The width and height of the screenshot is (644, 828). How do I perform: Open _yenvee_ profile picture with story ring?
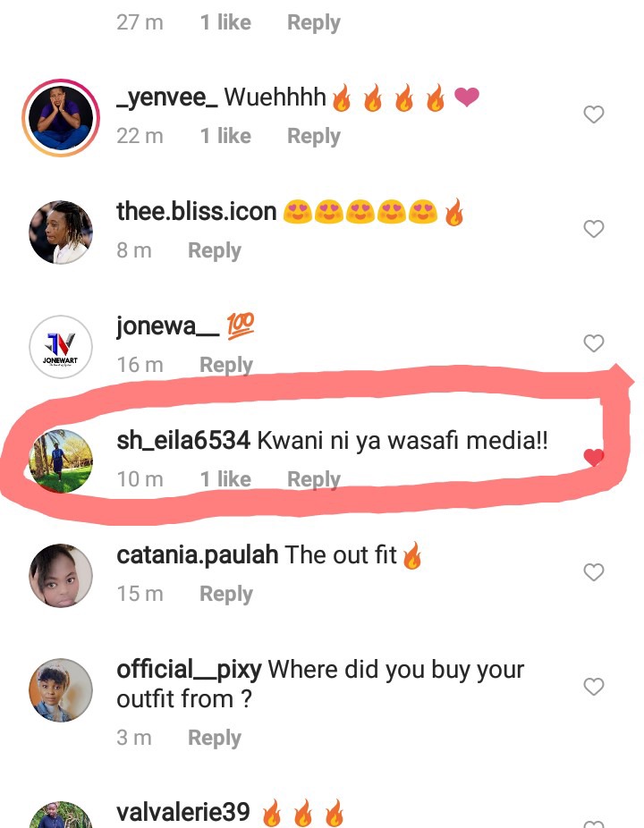pyautogui.click(x=61, y=118)
